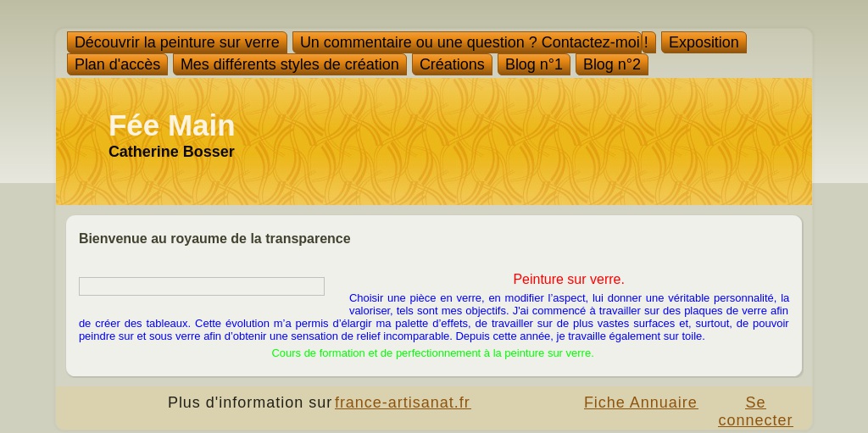
Task: Go to the Exposition page
Action: [x=704, y=42]
